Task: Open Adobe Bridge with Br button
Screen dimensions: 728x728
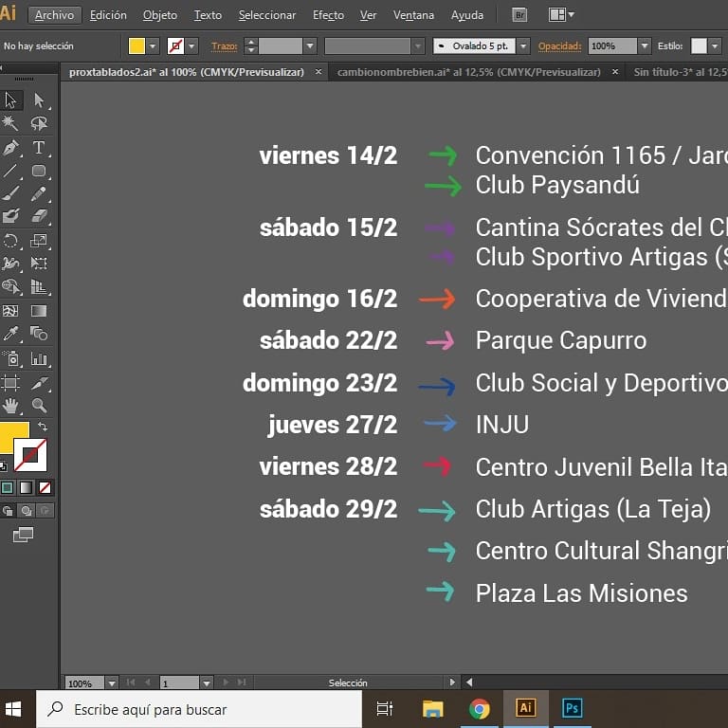Action: pos(520,15)
